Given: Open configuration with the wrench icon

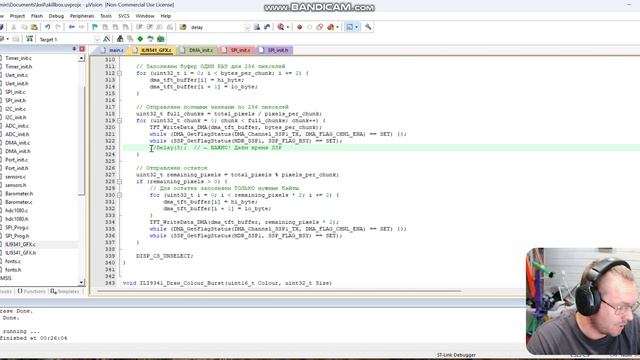Looking at the screenshot, I should (368, 27).
